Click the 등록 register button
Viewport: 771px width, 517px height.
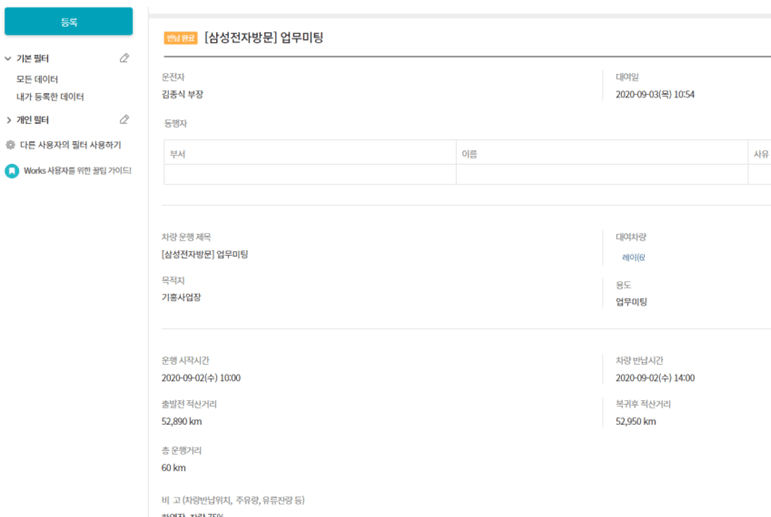tap(69, 22)
